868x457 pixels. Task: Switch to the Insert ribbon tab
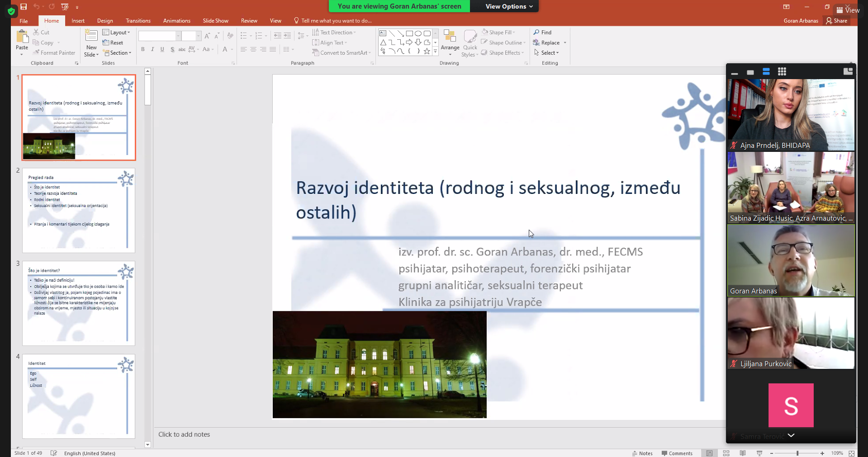[78, 21]
